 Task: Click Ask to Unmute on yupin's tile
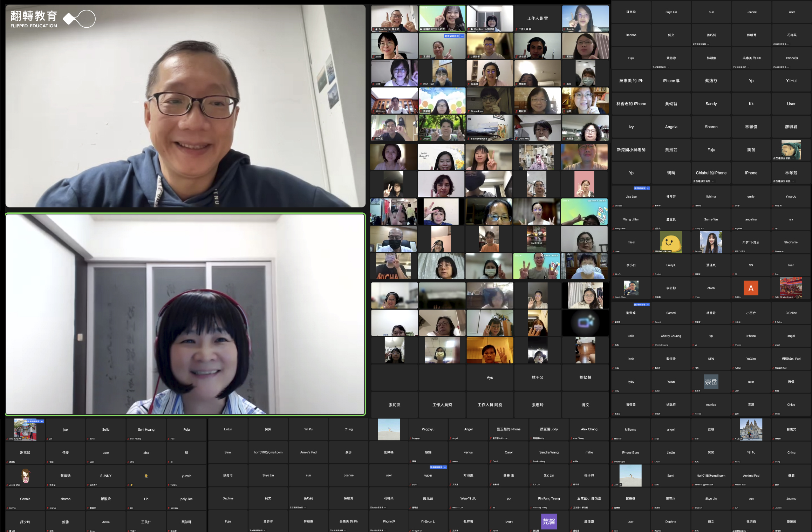pyautogui.click(x=436, y=467)
